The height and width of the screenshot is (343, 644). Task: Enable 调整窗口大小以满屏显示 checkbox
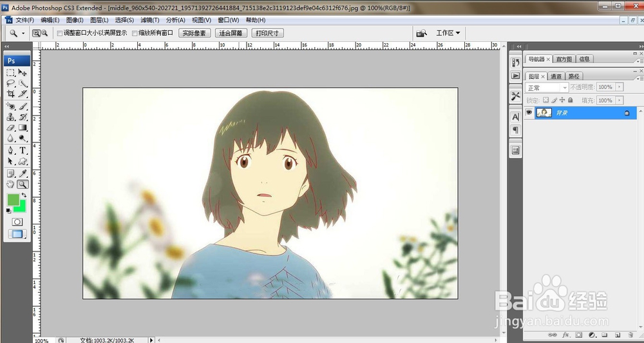tap(59, 34)
